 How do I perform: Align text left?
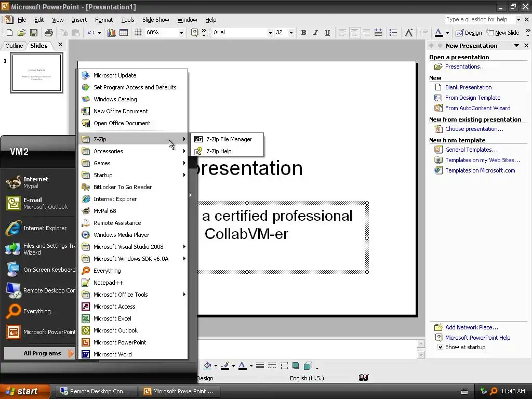[x=342, y=33]
